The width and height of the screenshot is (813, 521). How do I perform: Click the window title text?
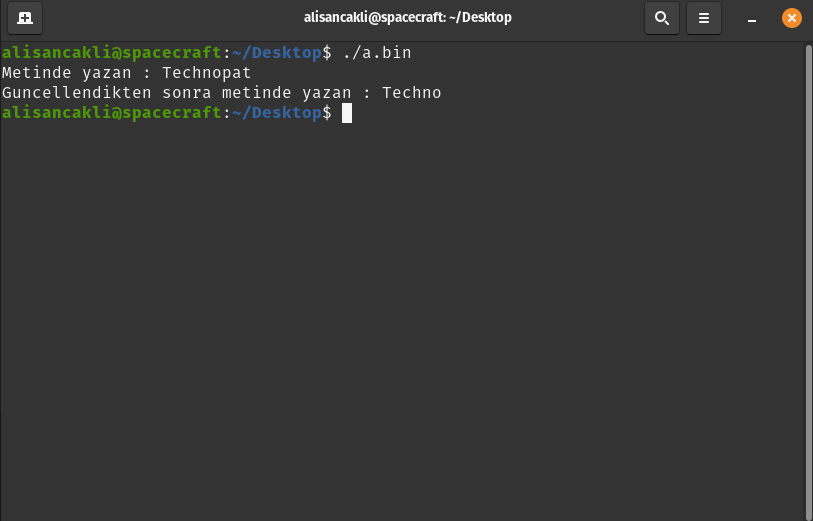tap(407, 17)
